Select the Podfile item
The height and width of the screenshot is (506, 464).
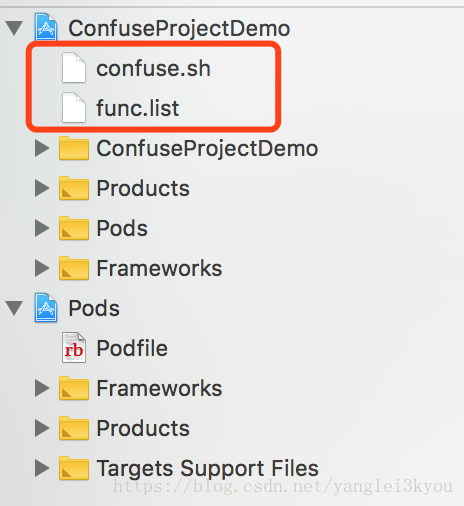coord(132,348)
